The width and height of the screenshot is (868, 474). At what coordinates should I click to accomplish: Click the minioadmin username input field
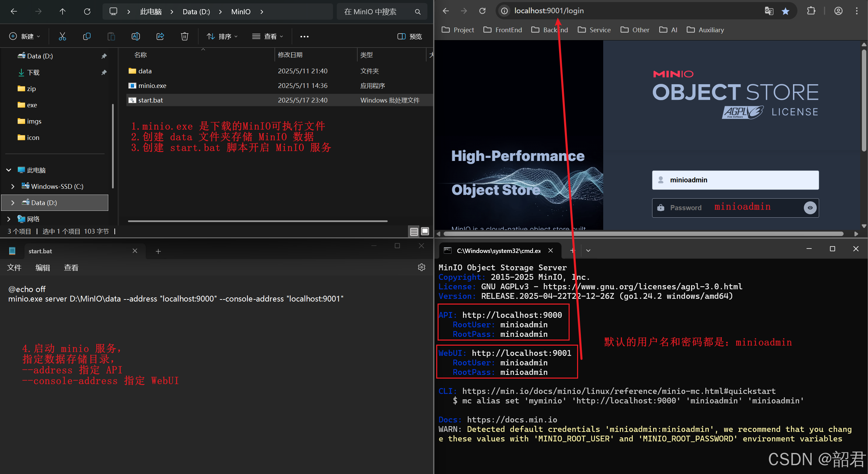coord(735,180)
